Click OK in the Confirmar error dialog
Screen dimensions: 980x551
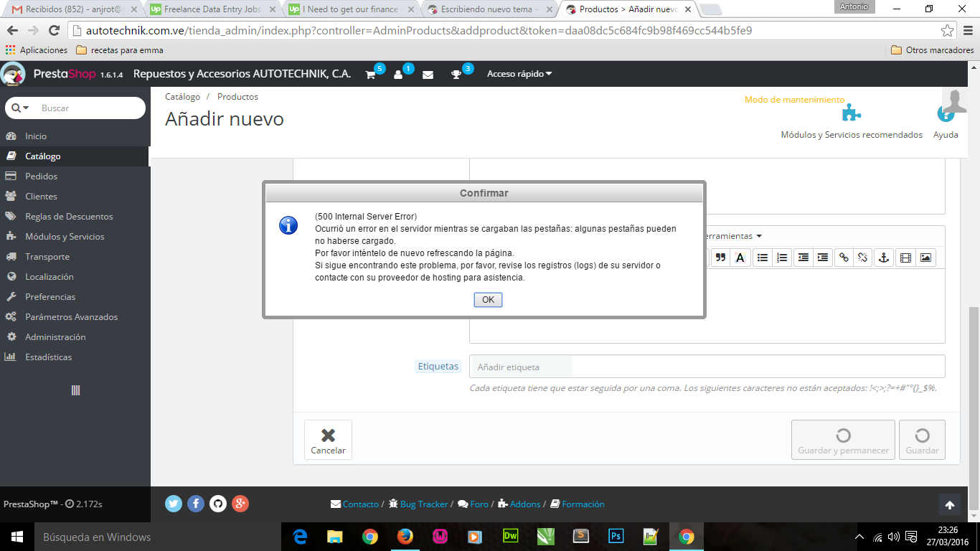click(x=488, y=300)
